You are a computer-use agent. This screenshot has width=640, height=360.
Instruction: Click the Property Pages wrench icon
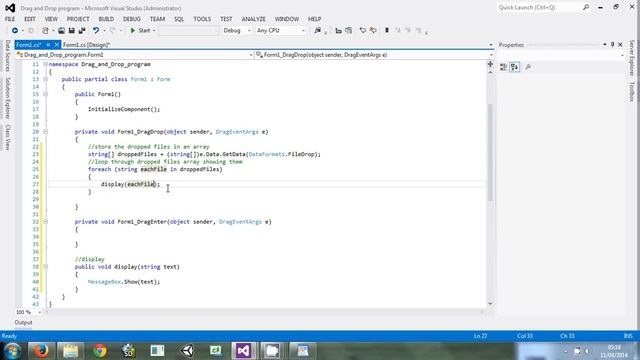(528, 67)
